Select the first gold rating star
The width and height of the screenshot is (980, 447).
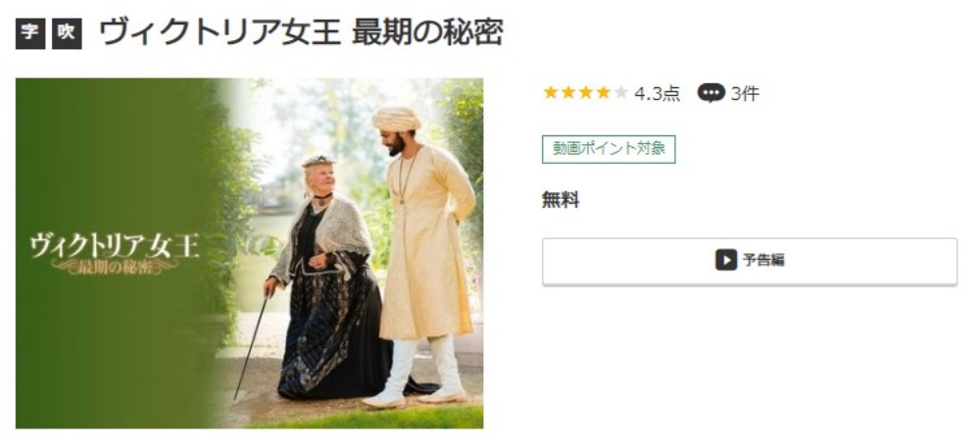pyautogui.click(x=551, y=93)
